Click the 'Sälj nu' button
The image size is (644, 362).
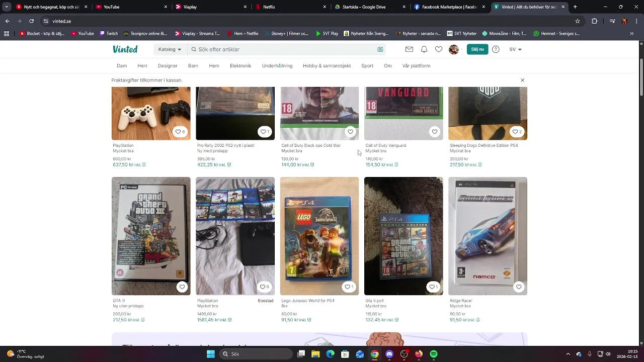click(x=477, y=49)
